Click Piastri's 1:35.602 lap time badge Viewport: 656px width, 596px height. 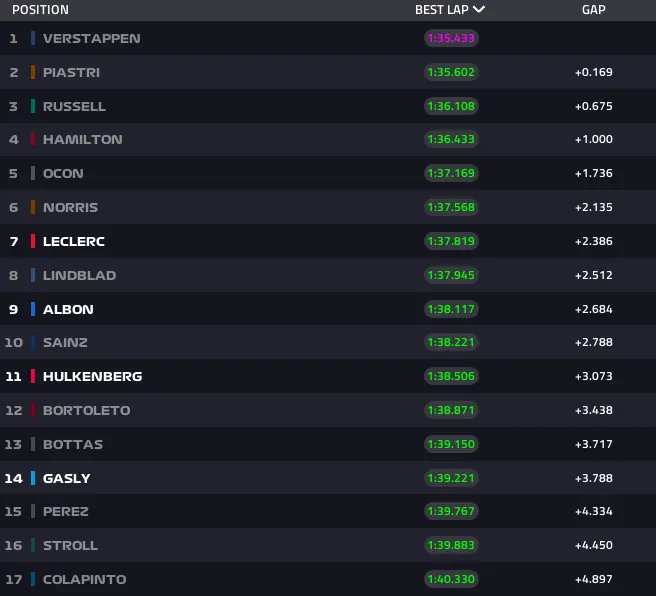[x=451, y=72]
